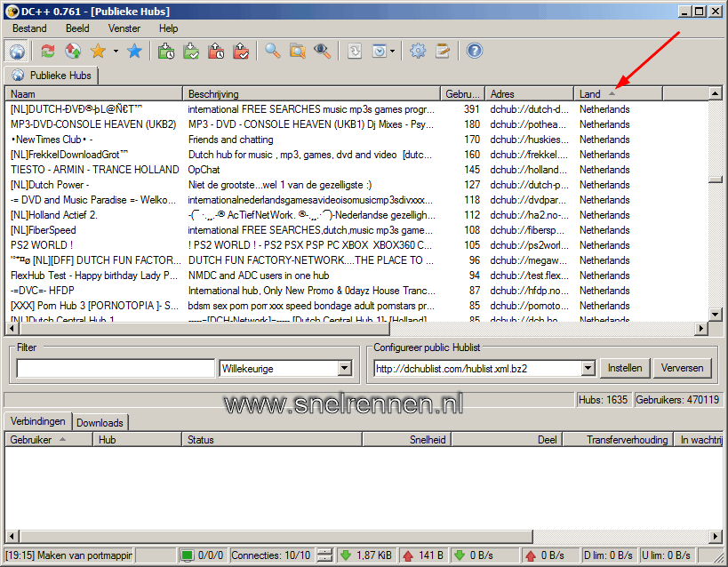Sort transfers by Status column
This screenshot has height=567, width=728.
pos(272,440)
